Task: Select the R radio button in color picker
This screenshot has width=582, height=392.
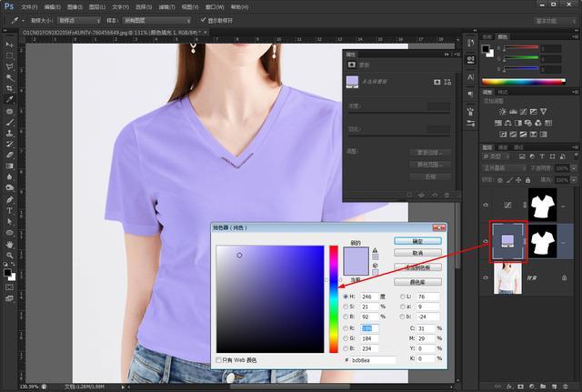Action: click(346, 328)
